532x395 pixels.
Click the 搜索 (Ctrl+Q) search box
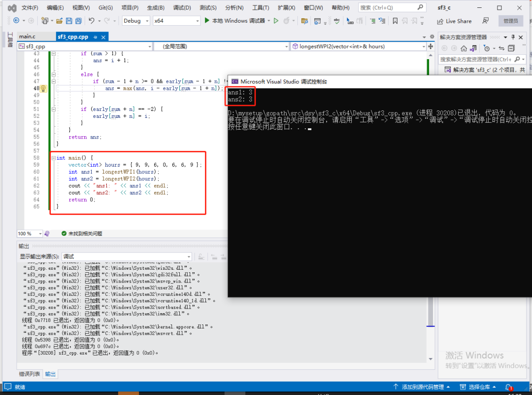[392, 7]
